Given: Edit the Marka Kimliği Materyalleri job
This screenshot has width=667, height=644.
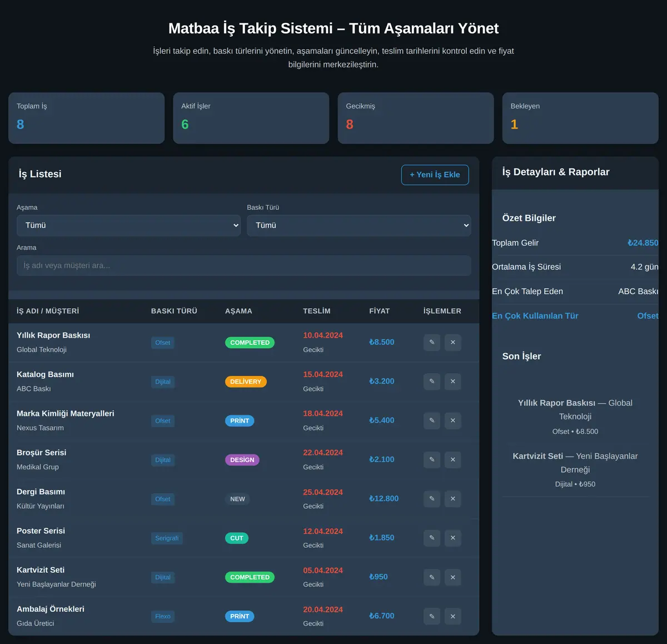Looking at the screenshot, I should (432, 420).
